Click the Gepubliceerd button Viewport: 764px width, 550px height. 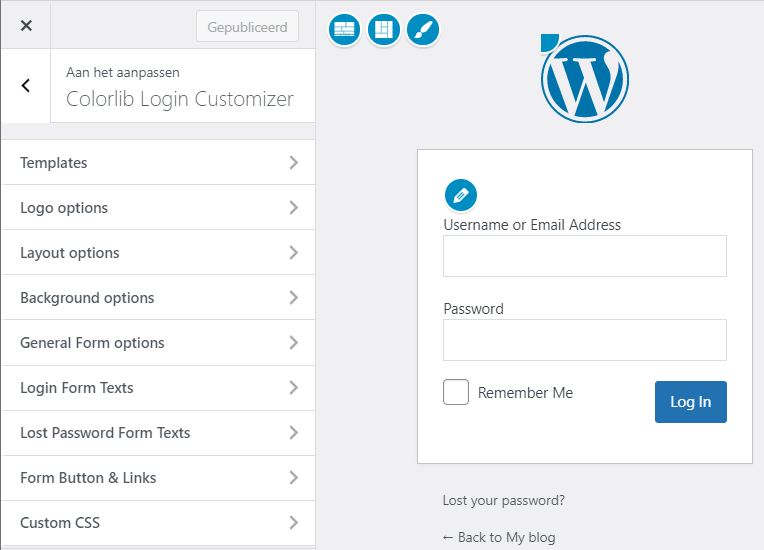(247, 27)
